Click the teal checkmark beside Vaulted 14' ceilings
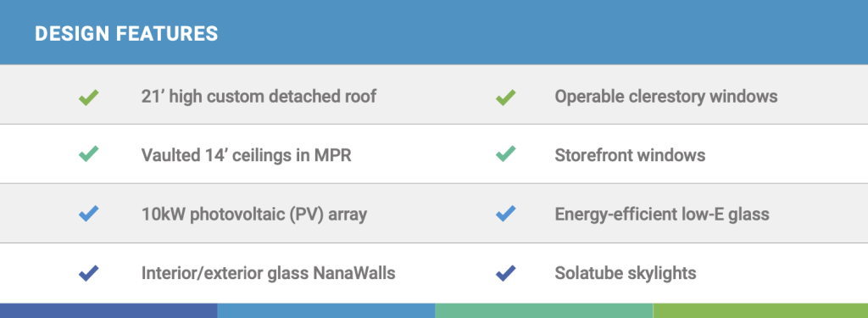The height and width of the screenshot is (318, 868). [88, 153]
